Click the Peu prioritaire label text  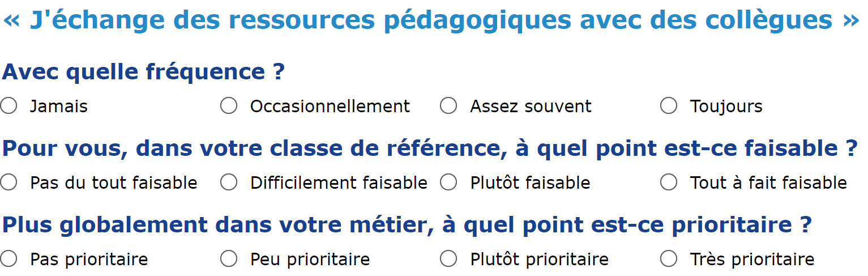click(x=310, y=260)
